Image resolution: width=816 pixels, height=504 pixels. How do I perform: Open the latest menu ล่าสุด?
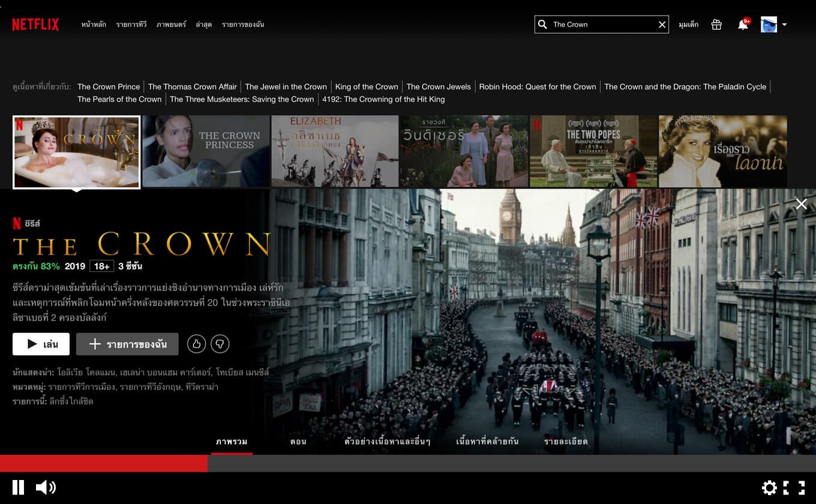click(x=203, y=25)
